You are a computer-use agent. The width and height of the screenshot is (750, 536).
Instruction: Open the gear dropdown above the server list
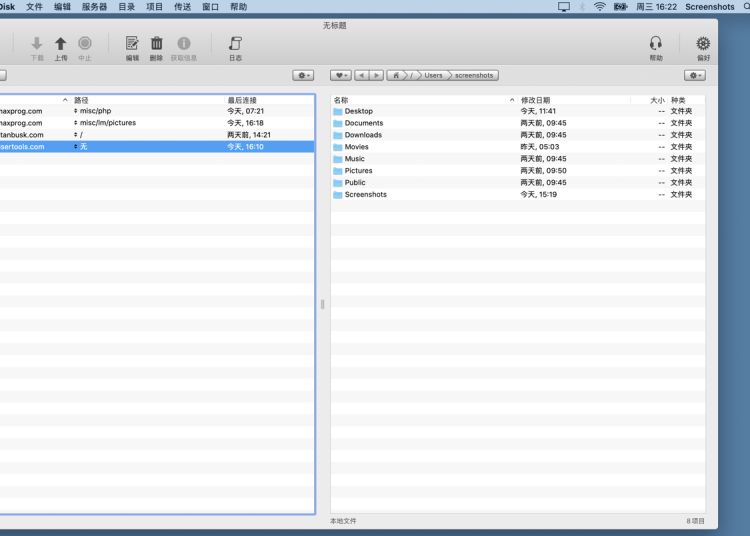coord(303,75)
